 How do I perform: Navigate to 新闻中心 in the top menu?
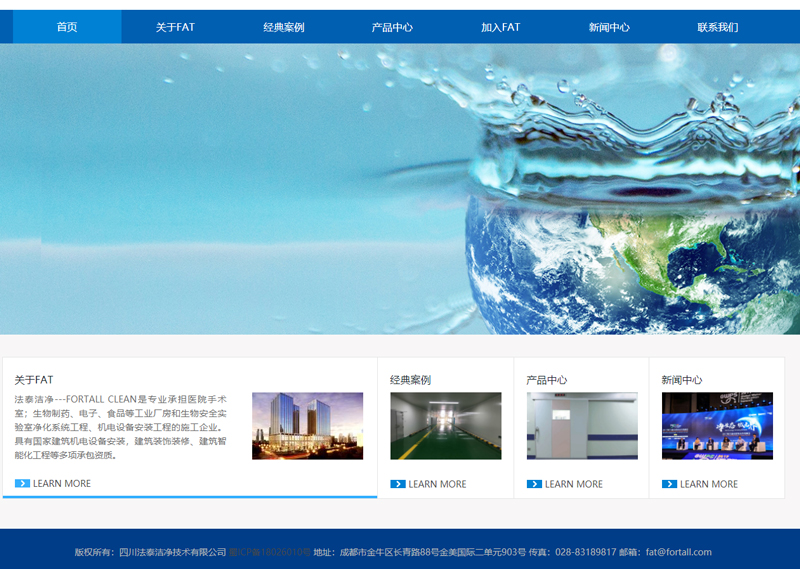[609, 27]
